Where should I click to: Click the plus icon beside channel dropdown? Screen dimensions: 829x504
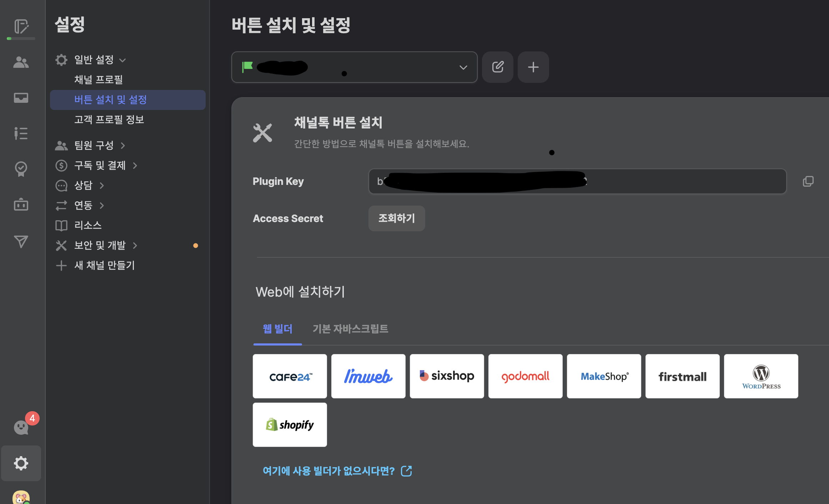coord(533,67)
